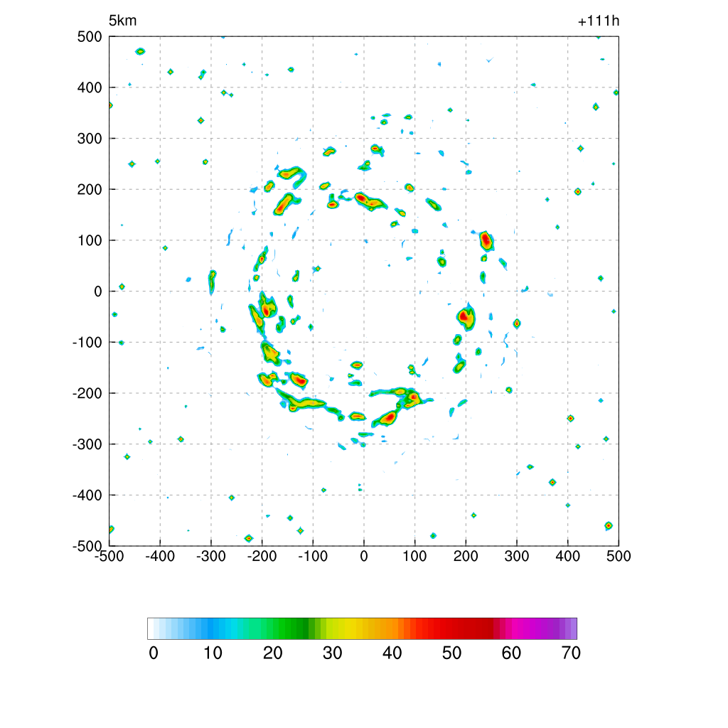
Task: Click the "+111h" forecast time label
Action: tap(599, 21)
